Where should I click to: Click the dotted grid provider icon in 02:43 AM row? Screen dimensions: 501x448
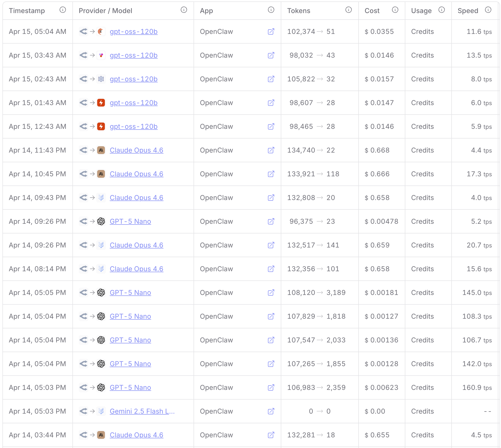click(x=101, y=79)
